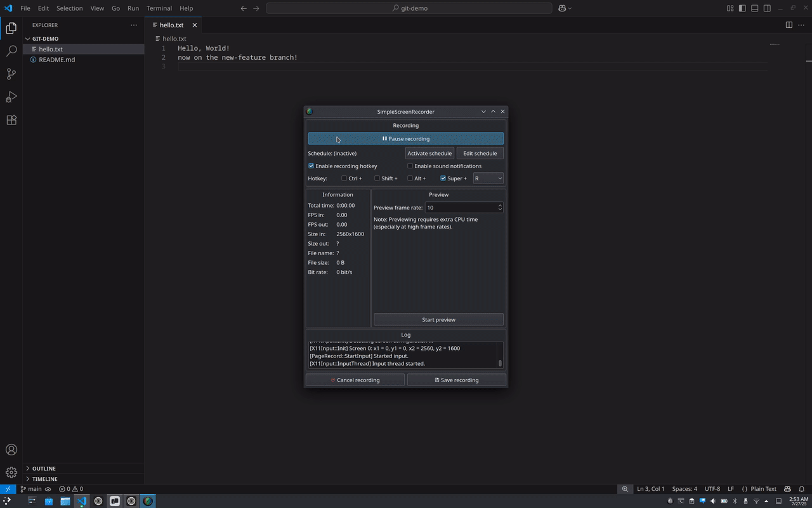Open the File menu
This screenshot has height=508, width=812.
(25, 8)
